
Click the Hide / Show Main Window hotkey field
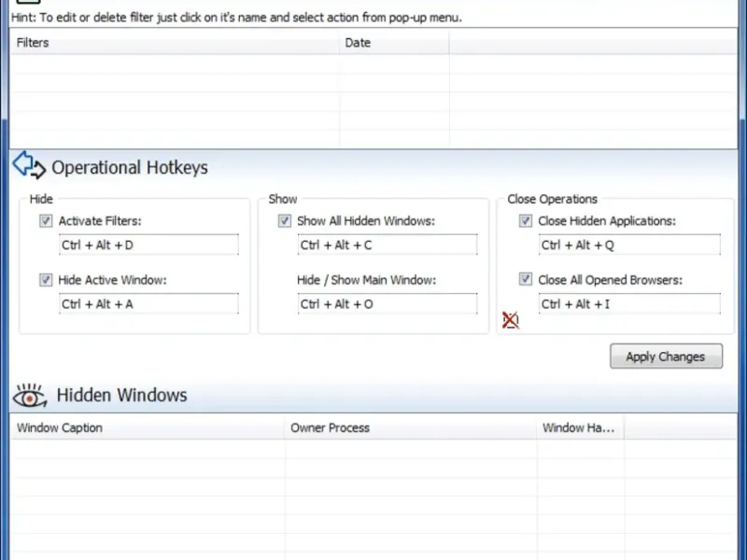pyautogui.click(x=388, y=304)
